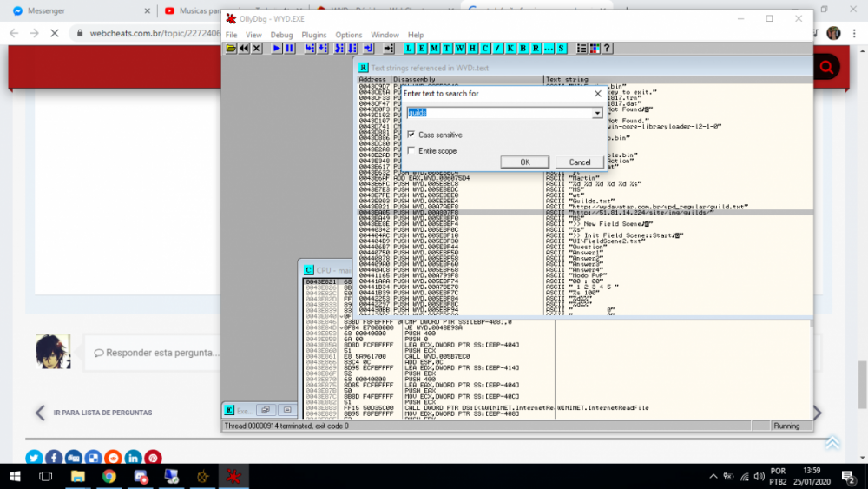This screenshot has width=868, height=489.
Task: Click the WININET.InternetReadFile comment in CPU window
Action: point(603,407)
